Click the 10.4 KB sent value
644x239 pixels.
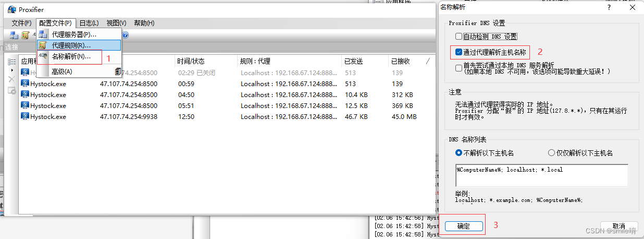click(x=356, y=94)
